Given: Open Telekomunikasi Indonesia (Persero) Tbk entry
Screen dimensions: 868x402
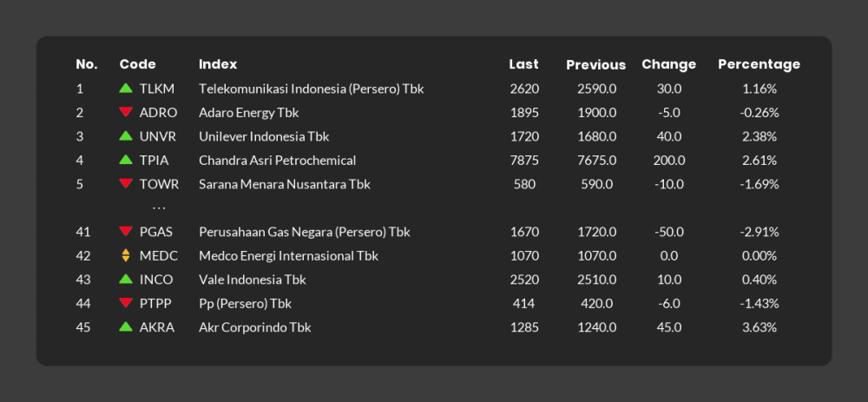Looking at the screenshot, I should pos(311,89).
